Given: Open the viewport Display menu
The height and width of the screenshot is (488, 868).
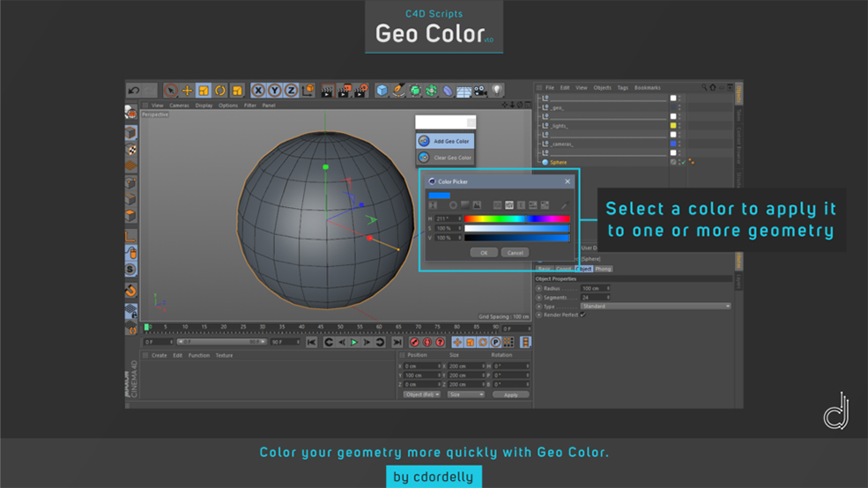Looking at the screenshot, I should tap(204, 105).
